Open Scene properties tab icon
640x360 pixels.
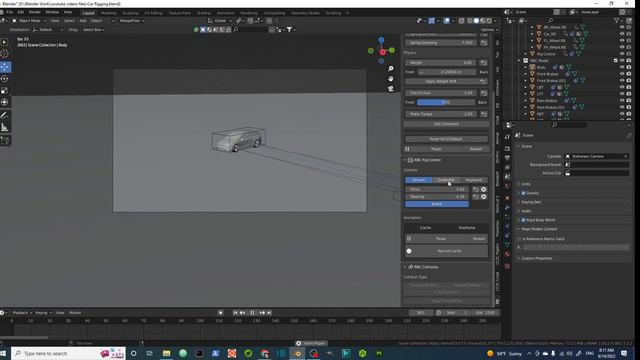(x=507, y=177)
